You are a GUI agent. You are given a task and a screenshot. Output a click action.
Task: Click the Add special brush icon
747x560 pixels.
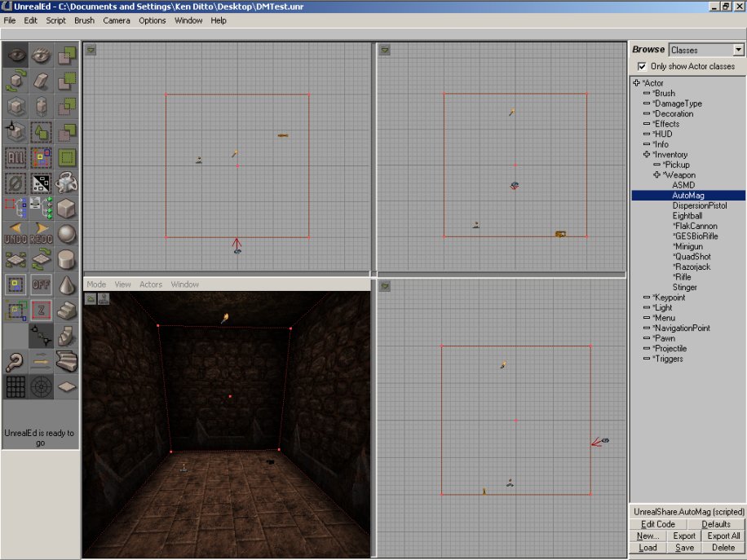67,157
